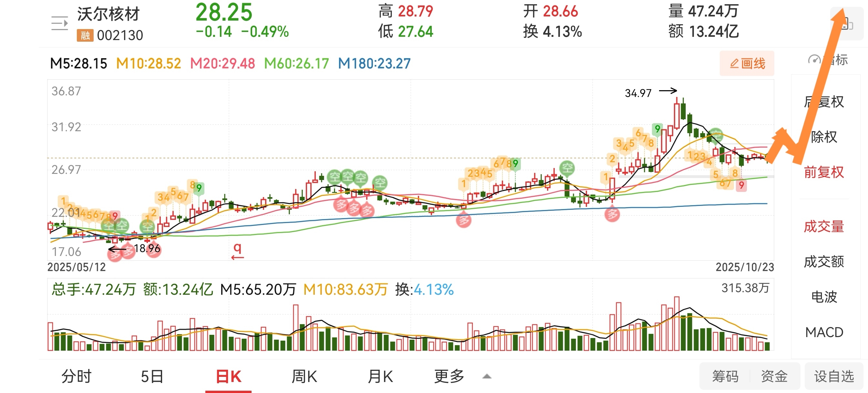The height and width of the screenshot is (393, 868).
Task: Click the MACD indicator option
Action: [x=823, y=332]
